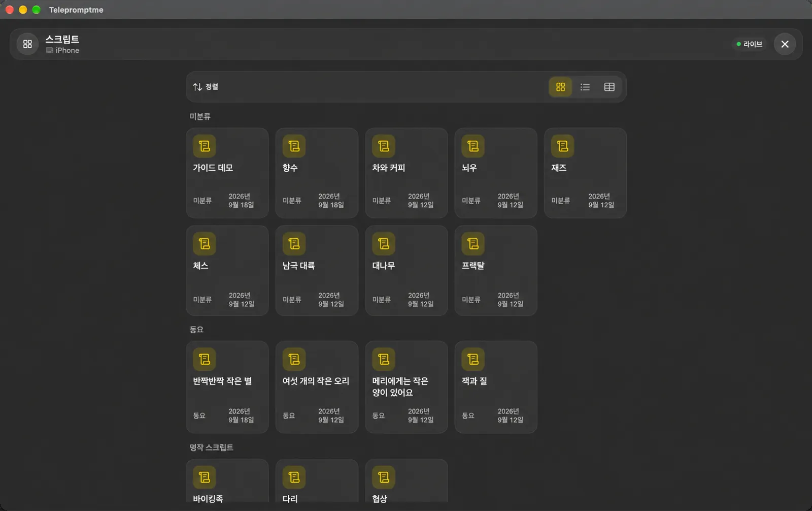Screen dimensions: 812x511
Task: Click the date on 차와 커피 card
Action: 421,201
